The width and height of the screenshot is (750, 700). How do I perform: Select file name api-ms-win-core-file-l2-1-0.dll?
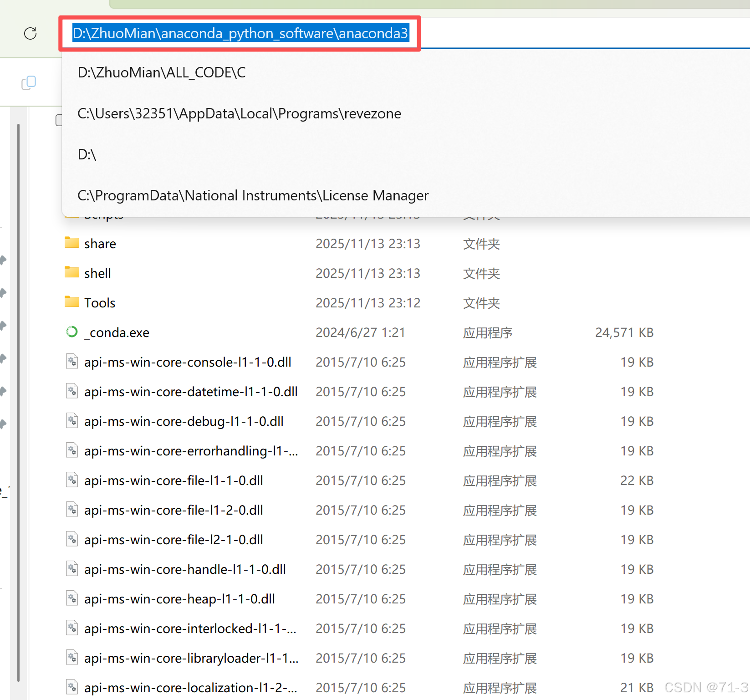[x=173, y=540]
